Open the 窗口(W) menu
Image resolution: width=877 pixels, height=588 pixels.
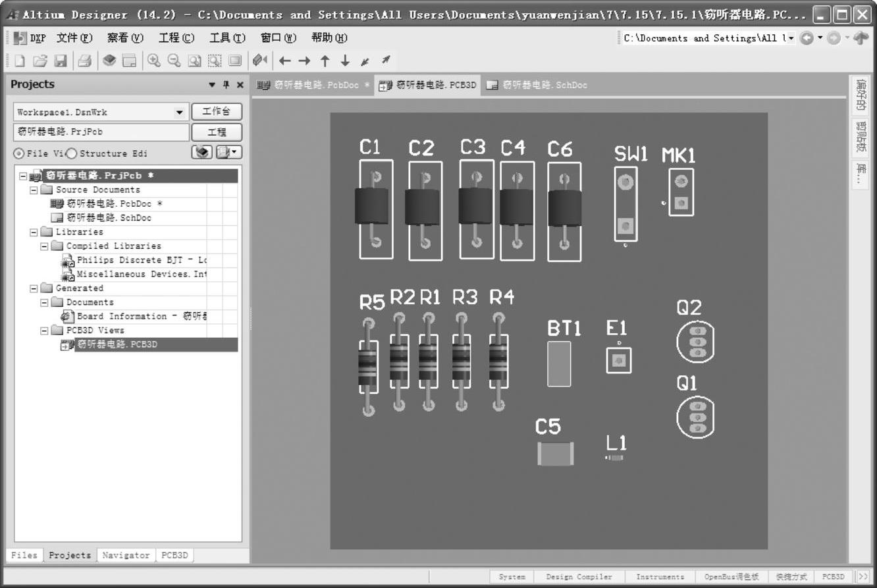[x=279, y=38]
